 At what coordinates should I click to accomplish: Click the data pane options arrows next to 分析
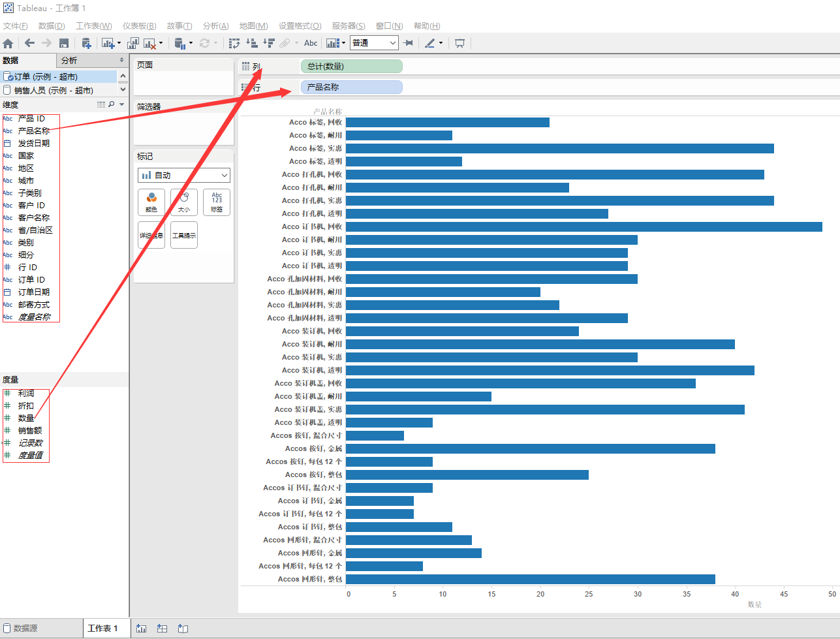tap(121, 60)
